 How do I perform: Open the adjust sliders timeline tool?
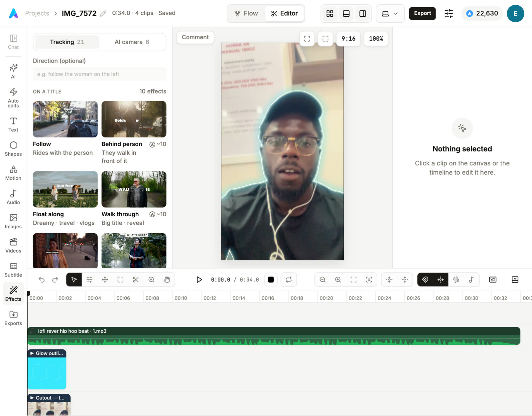pyautogui.click(x=89, y=280)
